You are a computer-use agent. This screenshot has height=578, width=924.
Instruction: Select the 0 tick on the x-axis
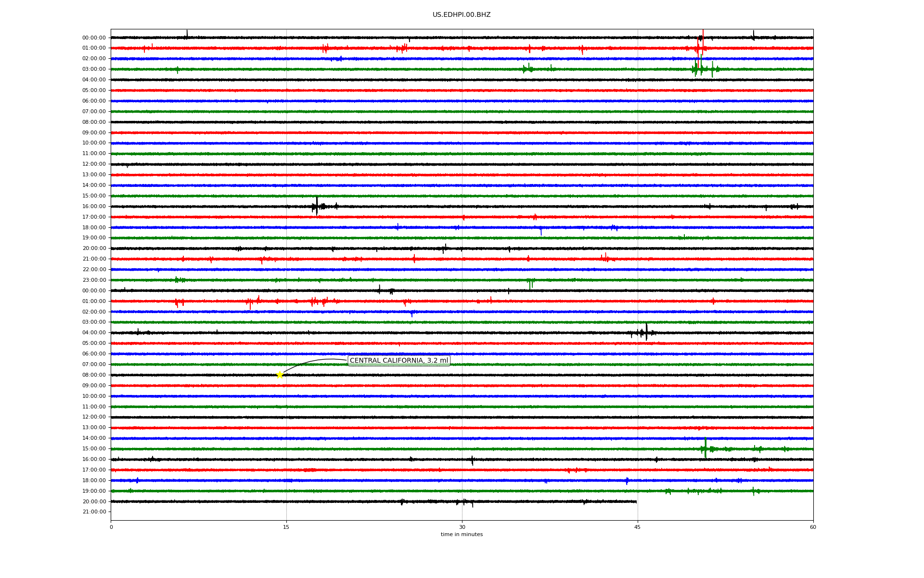[x=111, y=527]
